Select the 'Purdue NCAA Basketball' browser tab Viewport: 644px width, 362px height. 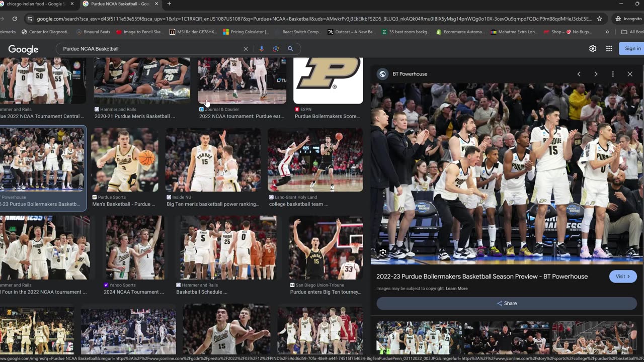(x=120, y=4)
